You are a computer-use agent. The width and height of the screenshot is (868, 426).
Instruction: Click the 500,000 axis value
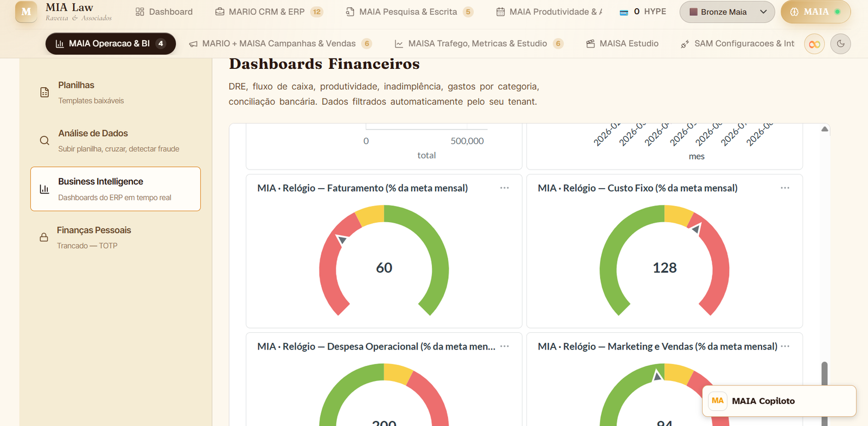click(467, 141)
